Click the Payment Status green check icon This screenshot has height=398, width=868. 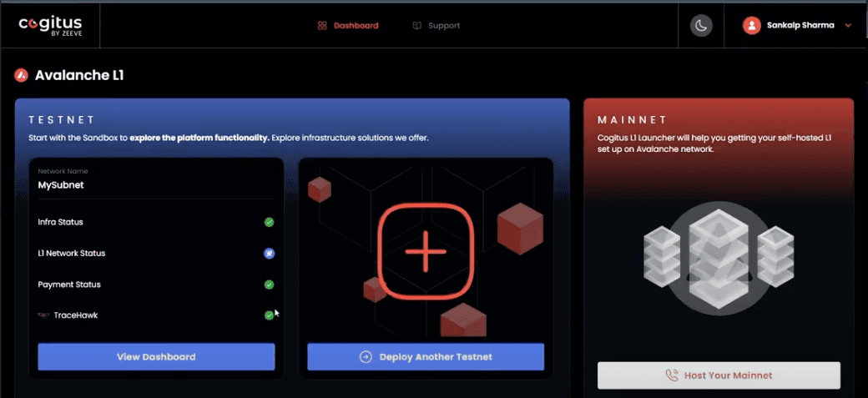pyautogui.click(x=269, y=285)
